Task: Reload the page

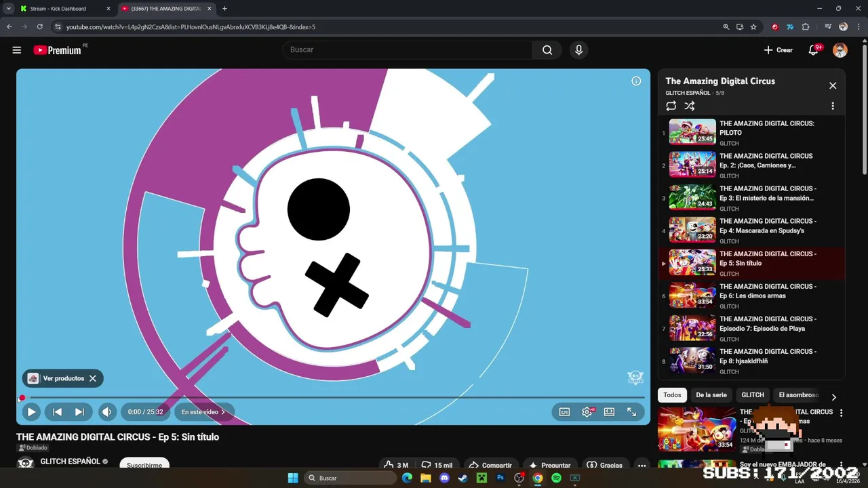Action: click(40, 27)
